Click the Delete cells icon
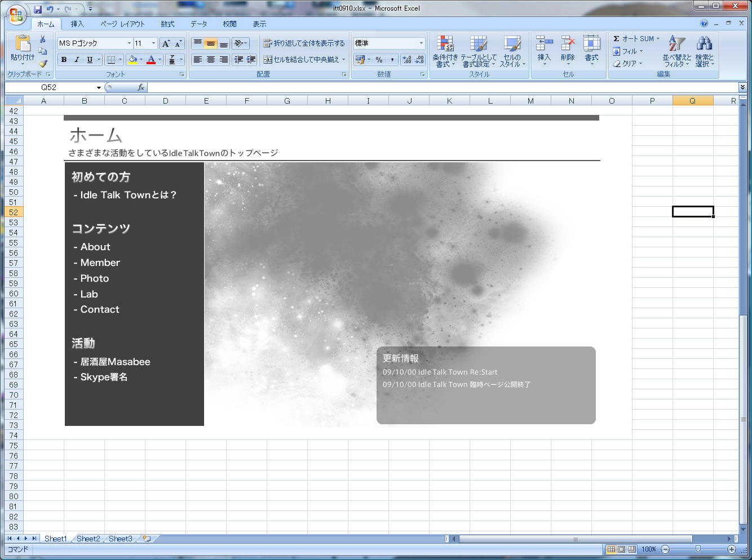The height and width of the screenshot is (560, 752). [568, 44]
